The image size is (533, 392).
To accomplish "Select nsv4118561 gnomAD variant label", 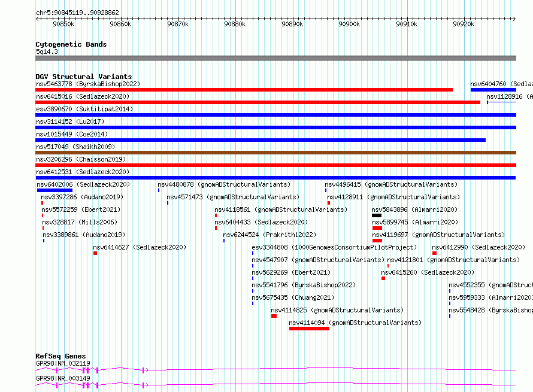I will 281,209.
